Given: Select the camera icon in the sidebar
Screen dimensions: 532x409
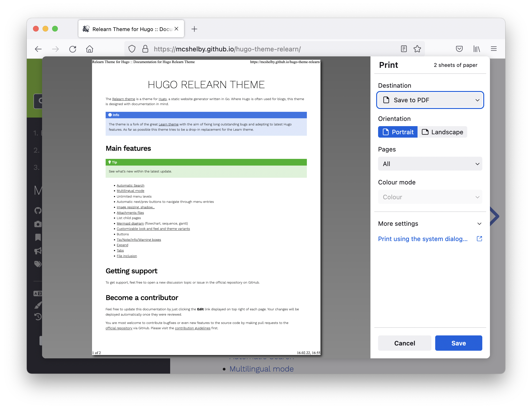Looking at the screenshot, I should tap(38, 224).
